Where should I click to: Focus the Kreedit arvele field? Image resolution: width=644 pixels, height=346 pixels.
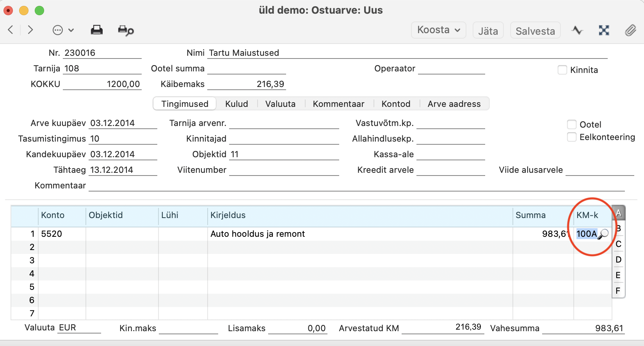click(451, 170)
